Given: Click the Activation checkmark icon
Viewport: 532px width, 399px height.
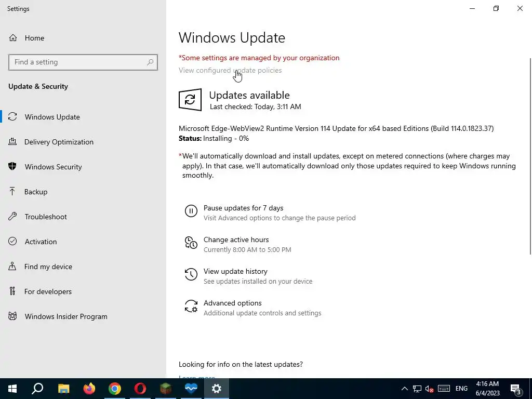Looking at the screenshot, I should tap(12, 241).
